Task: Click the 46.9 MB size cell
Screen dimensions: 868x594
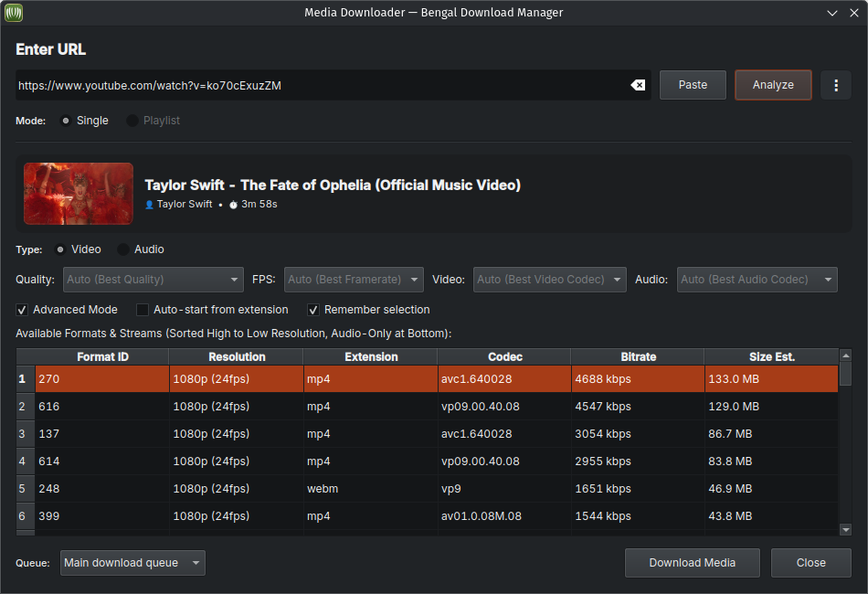Action: coord(772,489)
